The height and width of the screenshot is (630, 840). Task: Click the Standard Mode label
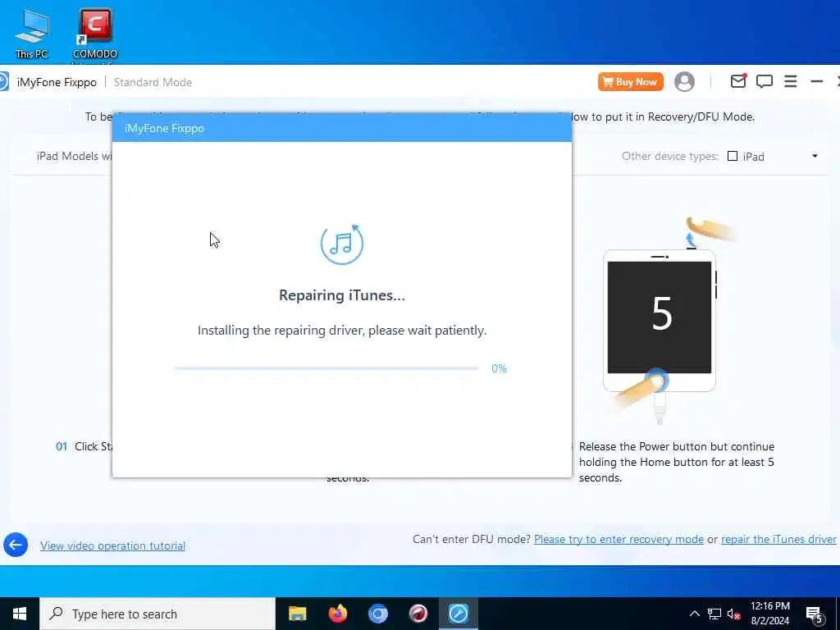(153, 82)
